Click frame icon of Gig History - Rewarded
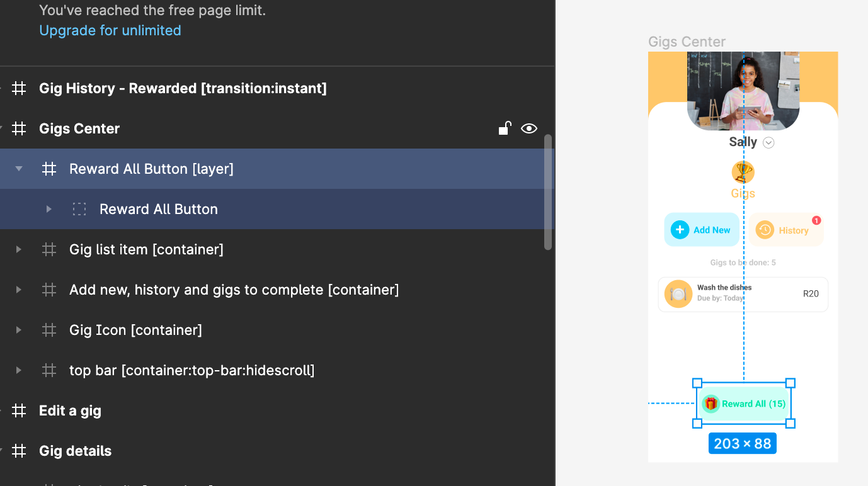This screenshot has height=486, width=868. click(20, 88)
